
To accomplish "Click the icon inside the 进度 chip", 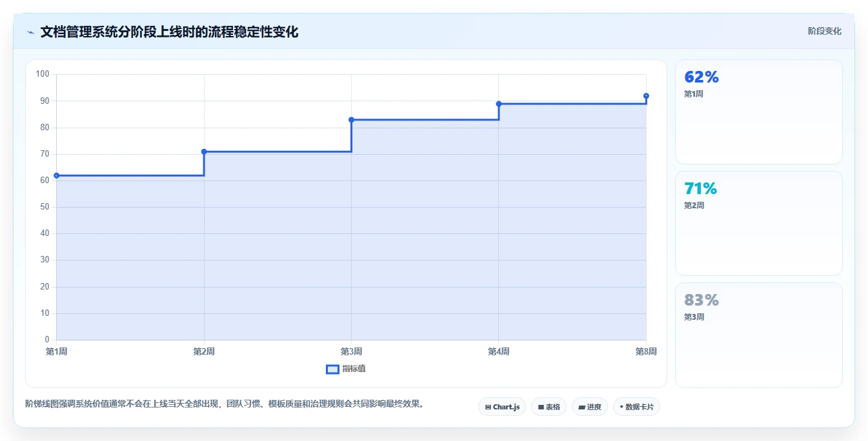I will point(581,407).
